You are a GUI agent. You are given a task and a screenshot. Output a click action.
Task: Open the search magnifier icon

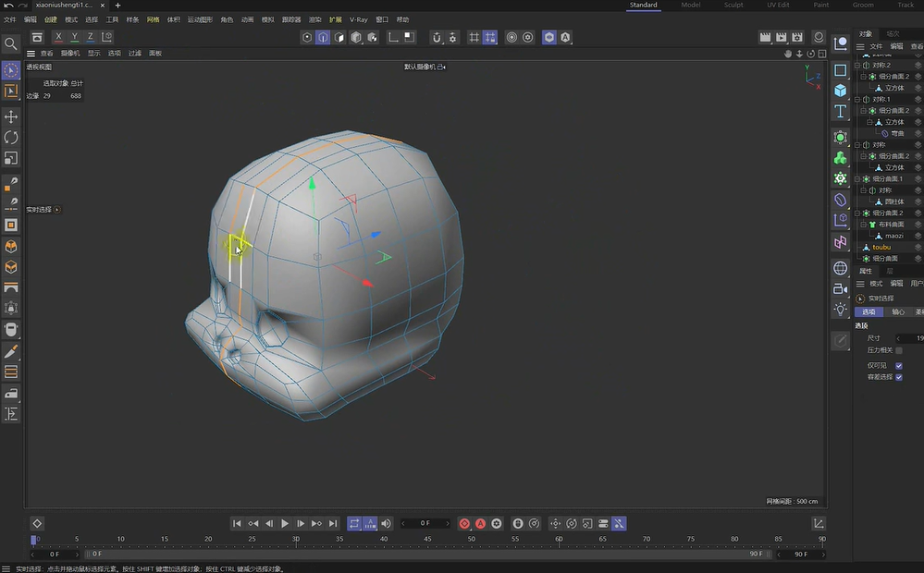click(10, 43)
